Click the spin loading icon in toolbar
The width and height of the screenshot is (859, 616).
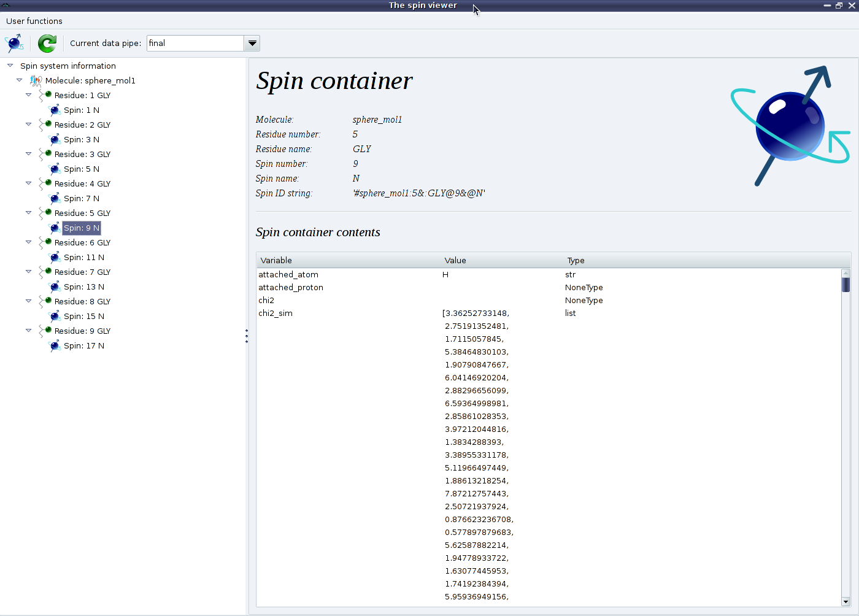pos(14,44)
